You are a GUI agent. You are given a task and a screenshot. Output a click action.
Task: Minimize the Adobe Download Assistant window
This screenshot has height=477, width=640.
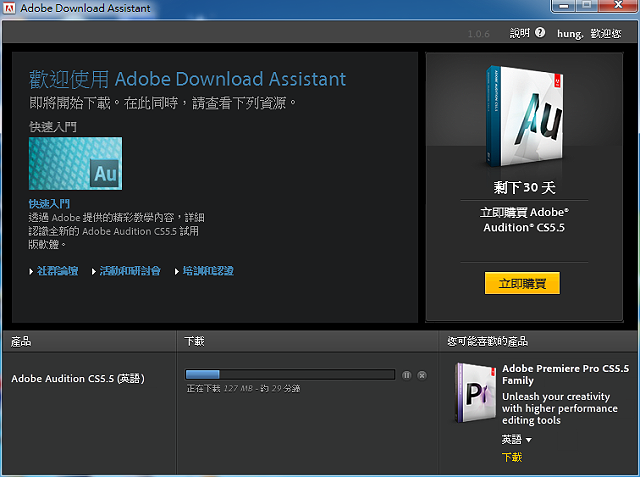pos(564,6)
